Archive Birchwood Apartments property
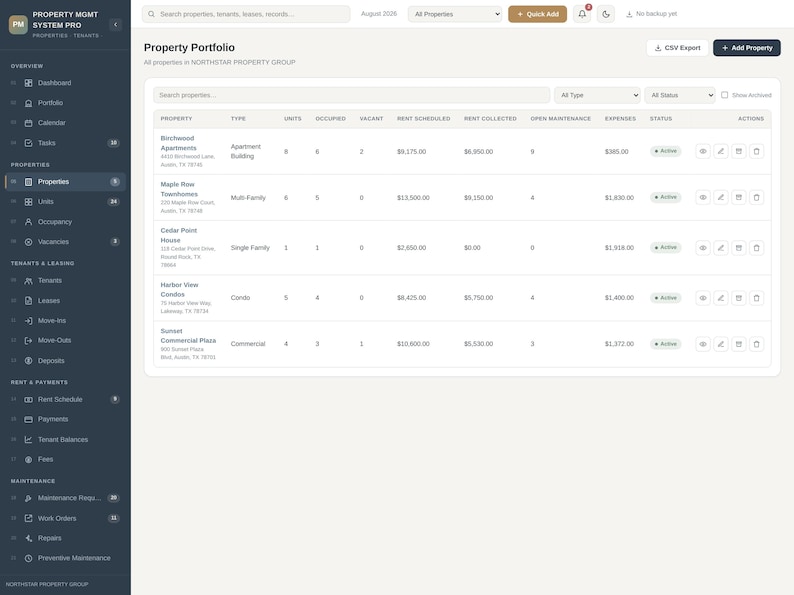This screenshot has height=595, width=794. 739,151
